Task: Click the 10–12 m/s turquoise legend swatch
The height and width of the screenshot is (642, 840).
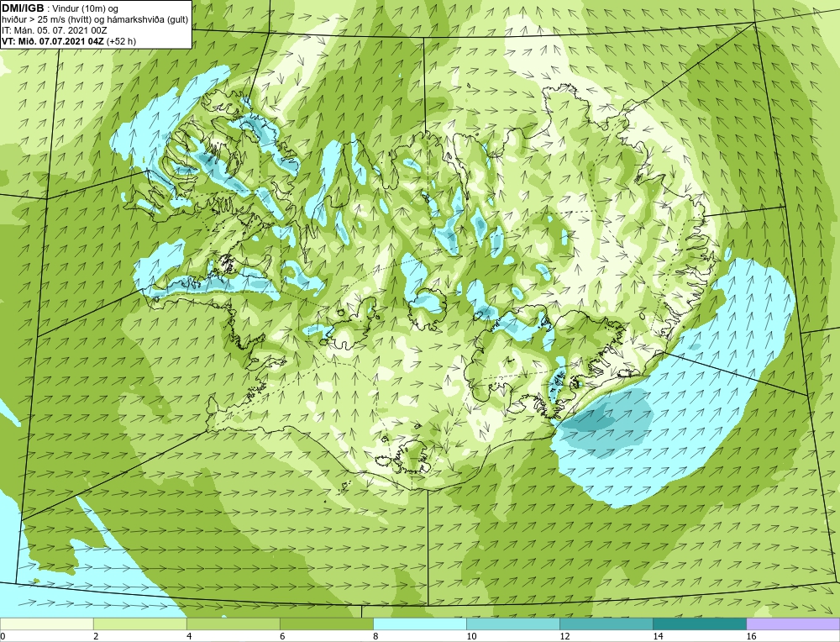Action: (x=512, y=624)
